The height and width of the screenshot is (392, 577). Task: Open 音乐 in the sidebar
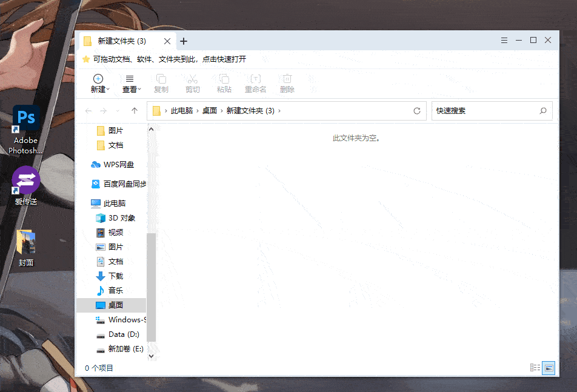110,290
